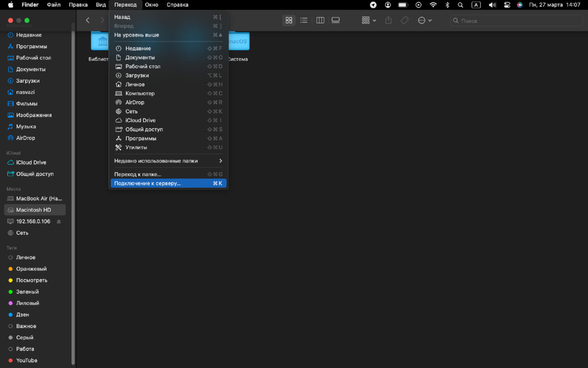
Task: Click the sound volume icon in menu bar
Action: pyautogui.click(x=492, y=5)
